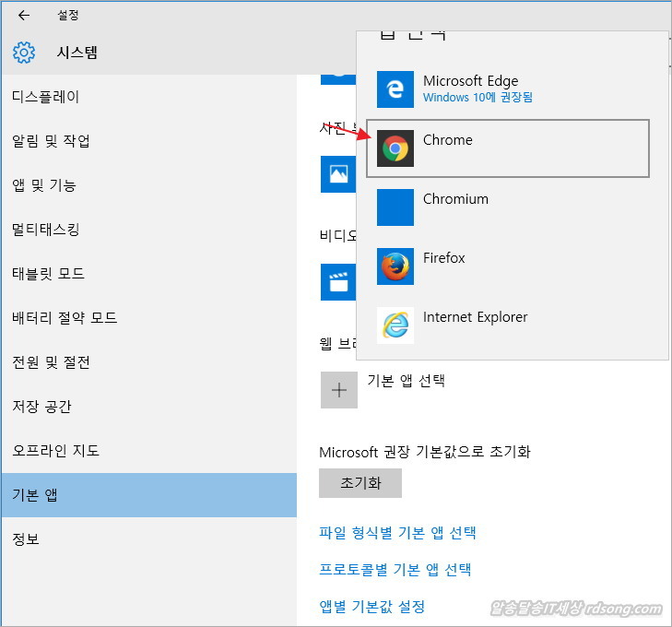Open the 파일 형식별 기본 앱 선택 link
672x627 pixels.
tap(397, 533)
